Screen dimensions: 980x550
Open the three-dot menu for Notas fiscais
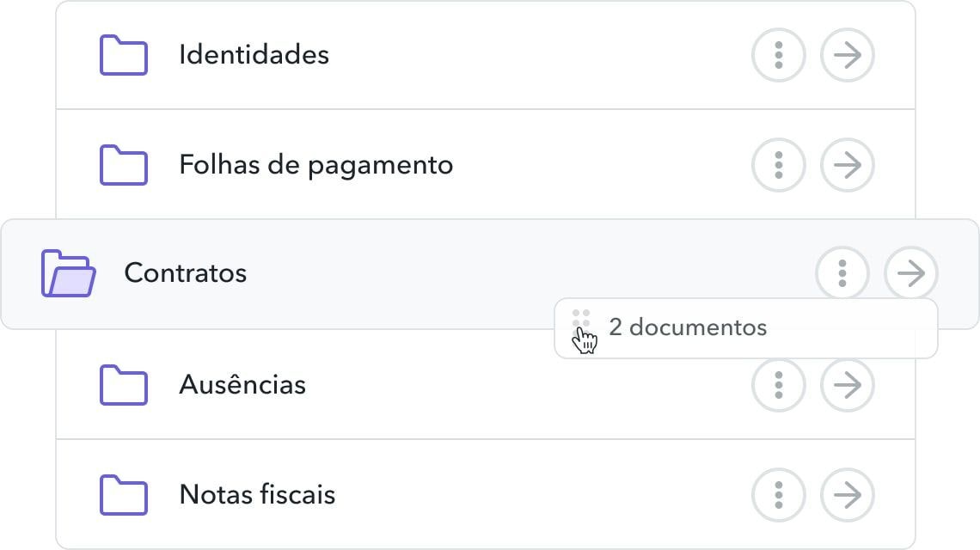779,495
